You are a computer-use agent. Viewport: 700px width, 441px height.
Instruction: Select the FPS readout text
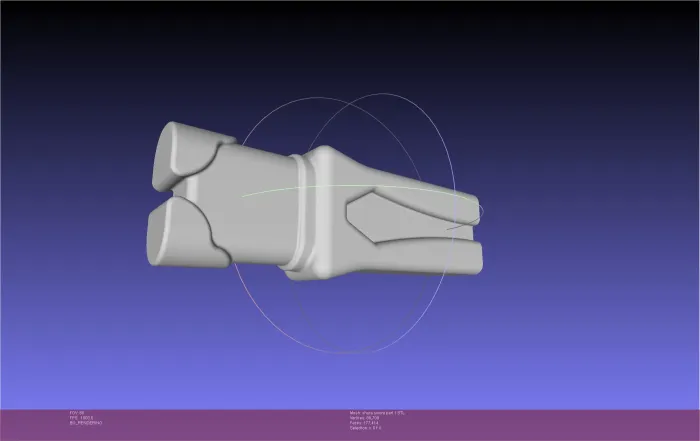click(81, 418)
